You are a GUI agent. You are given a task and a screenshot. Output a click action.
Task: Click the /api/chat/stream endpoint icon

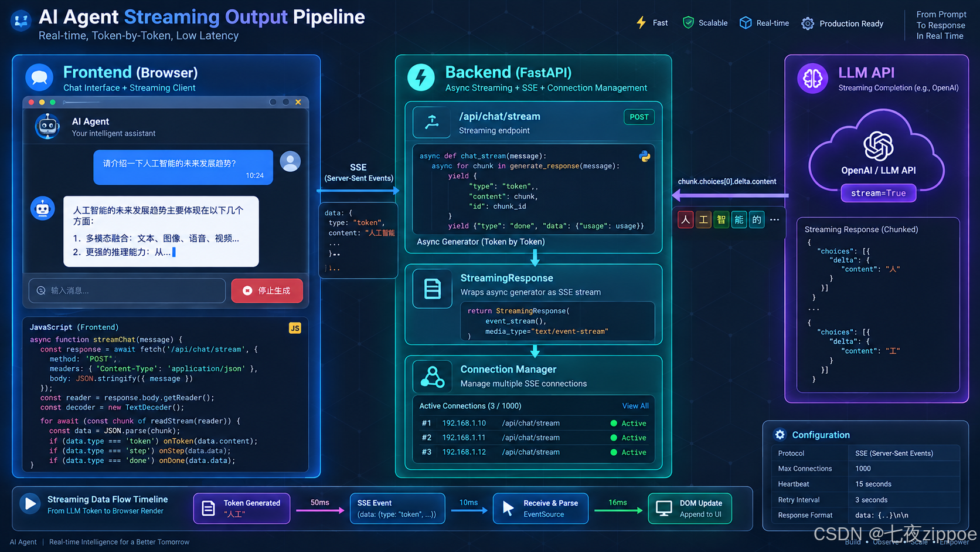tap(432, 122)
